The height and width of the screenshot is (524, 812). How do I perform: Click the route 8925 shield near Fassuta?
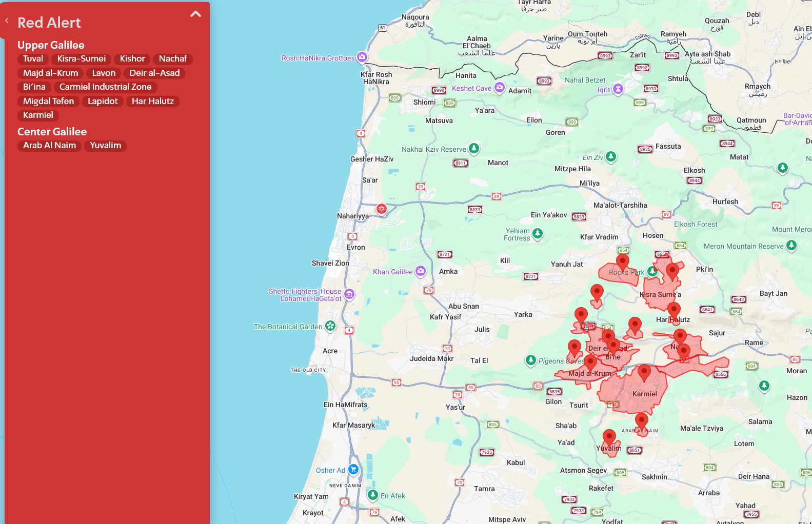pyautogui.click(x=645, y=149)
